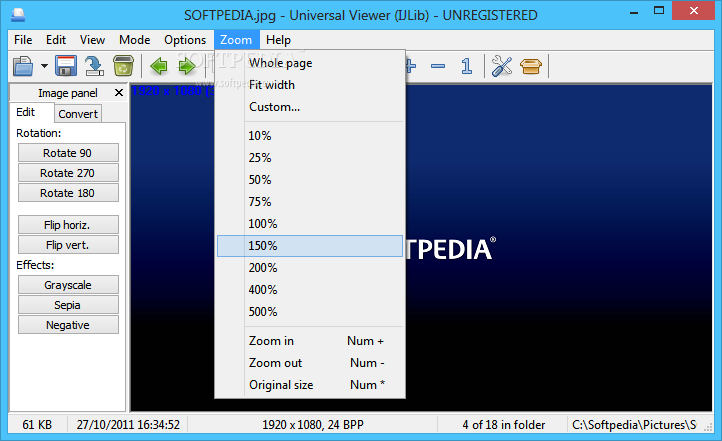
Task: Open the Help menu
Action: 278,40
